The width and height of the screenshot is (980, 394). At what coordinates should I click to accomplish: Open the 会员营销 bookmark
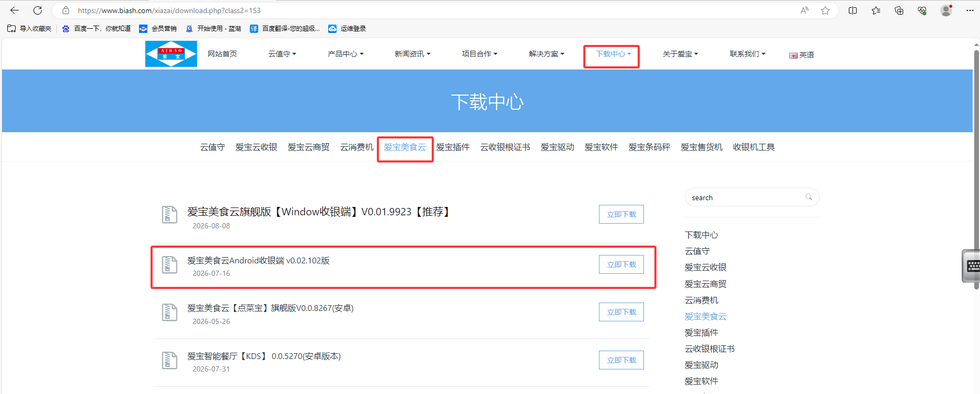tap(158, 29)
